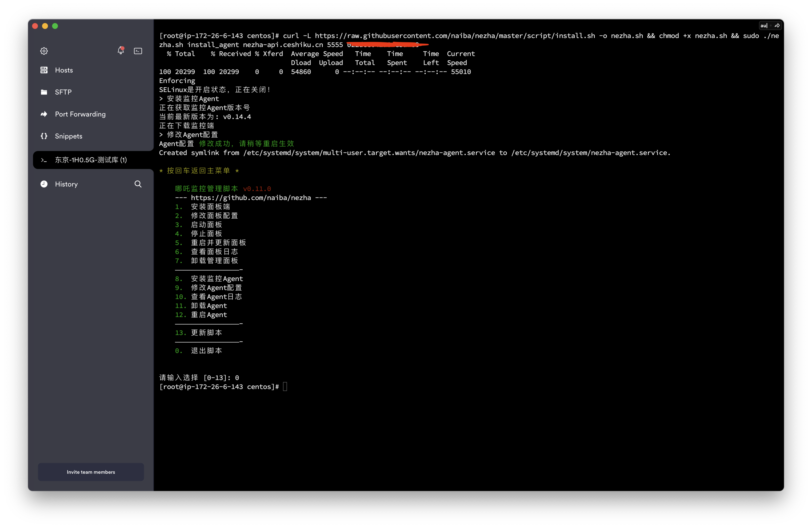Click the https://github.com/naiba/nezha URL text
This screenshot has width=812, height=528.
pos(251,198)
